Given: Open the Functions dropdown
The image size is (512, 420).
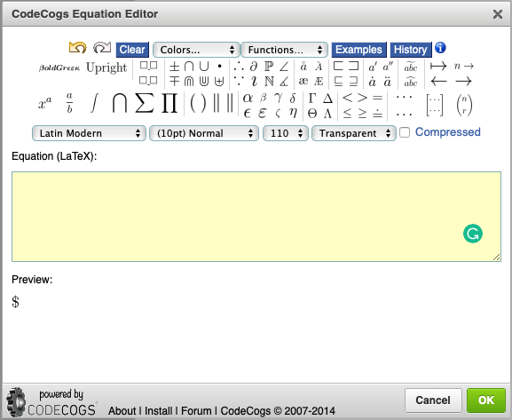Looking at the screenshot, I should [x=285, y=50].
